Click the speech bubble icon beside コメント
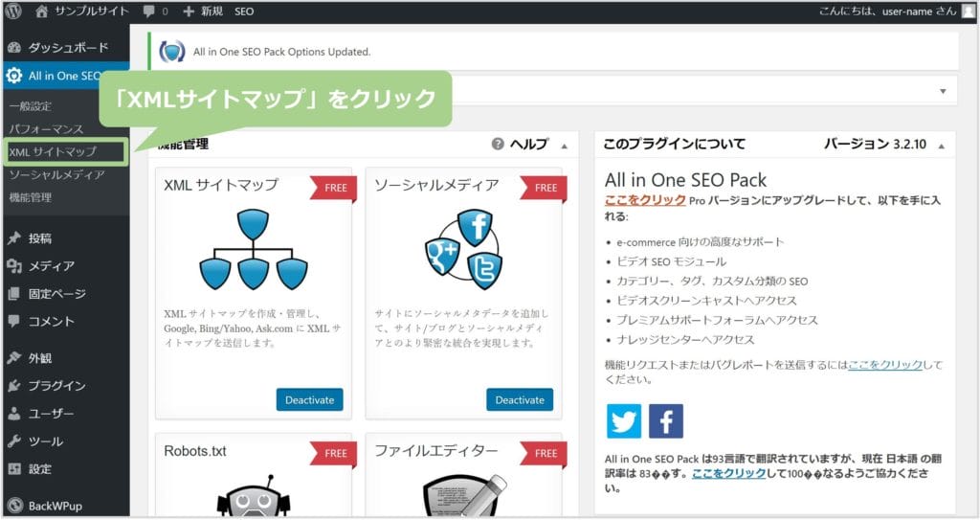Viewport: 980px width, 520px height. click(13, 321)
